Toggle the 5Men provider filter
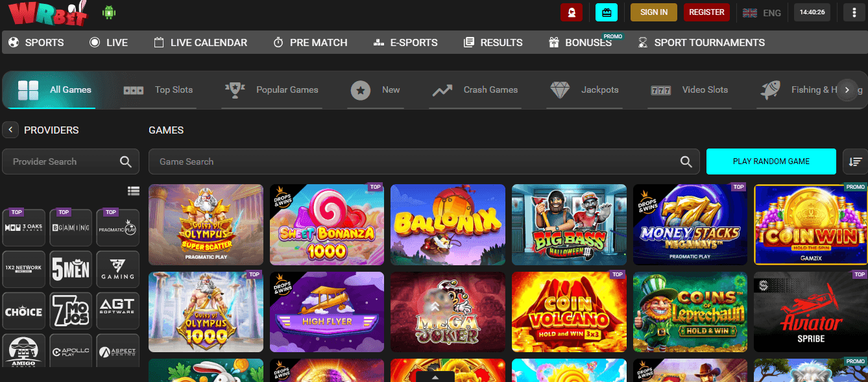 pyautogui.click(x=71, y=269)
